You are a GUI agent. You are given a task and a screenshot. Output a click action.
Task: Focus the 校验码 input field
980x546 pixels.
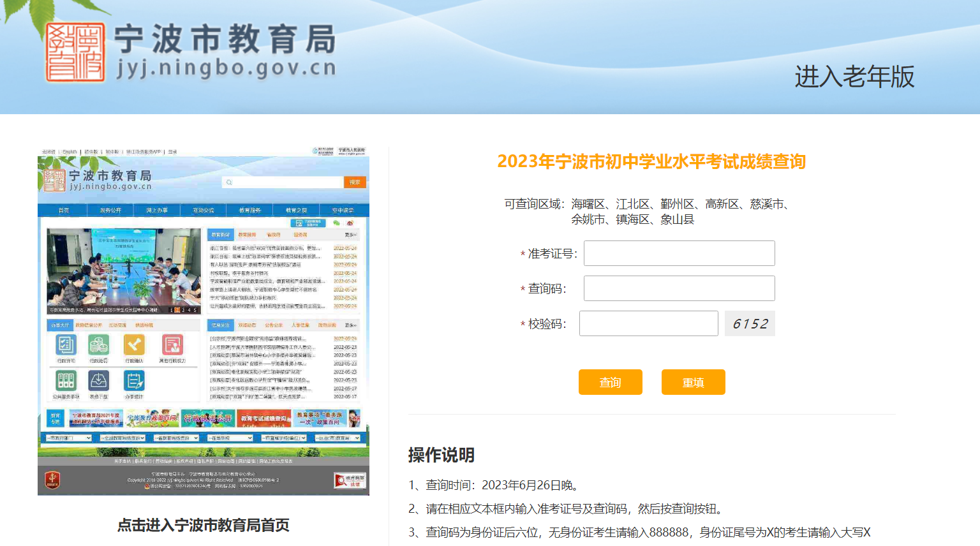pos(649,323)
